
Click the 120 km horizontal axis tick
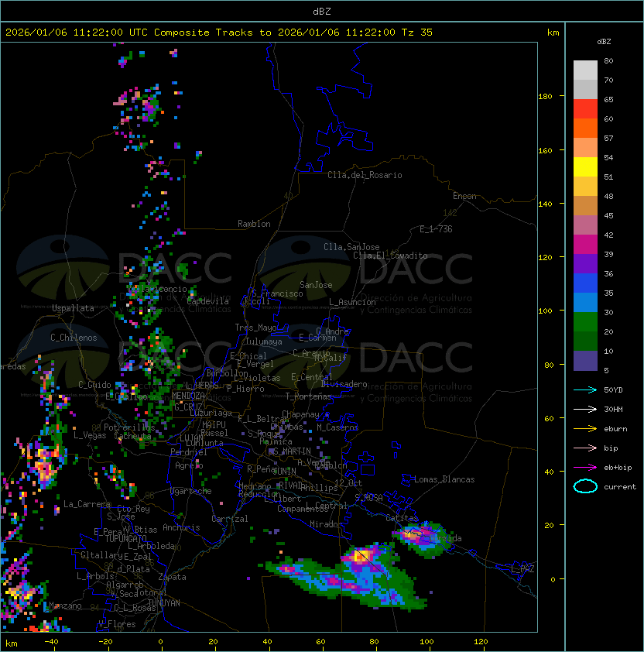[x=481, y=642]
